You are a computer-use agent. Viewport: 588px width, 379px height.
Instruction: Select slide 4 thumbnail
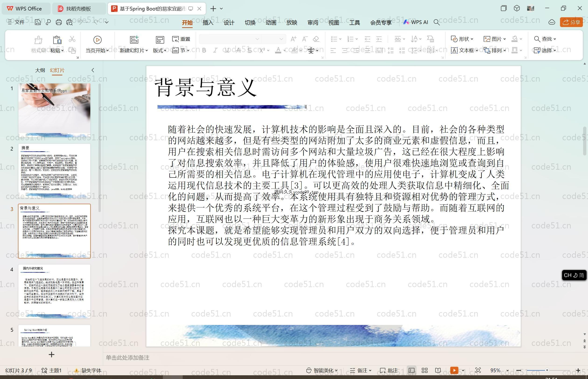54,291
